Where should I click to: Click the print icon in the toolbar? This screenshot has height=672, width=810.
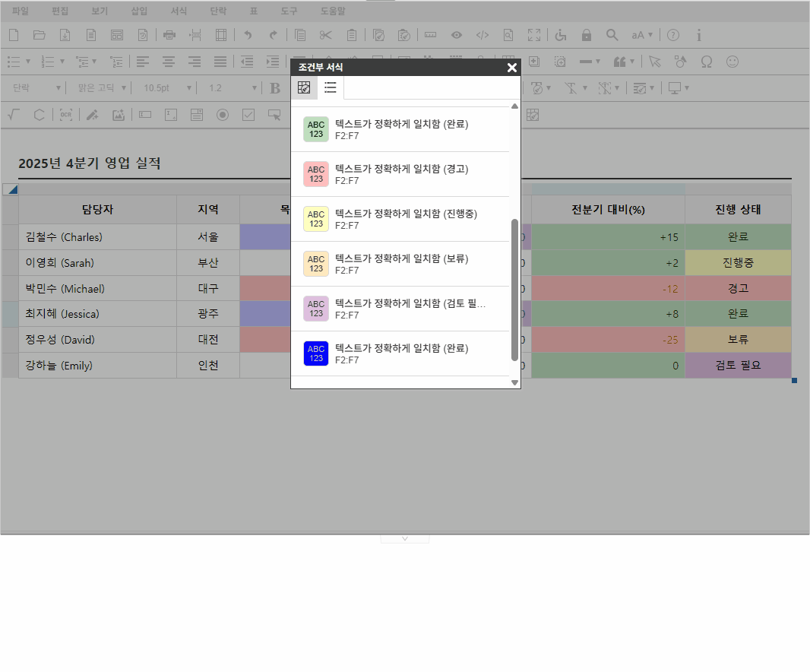(x=169, y=35)
